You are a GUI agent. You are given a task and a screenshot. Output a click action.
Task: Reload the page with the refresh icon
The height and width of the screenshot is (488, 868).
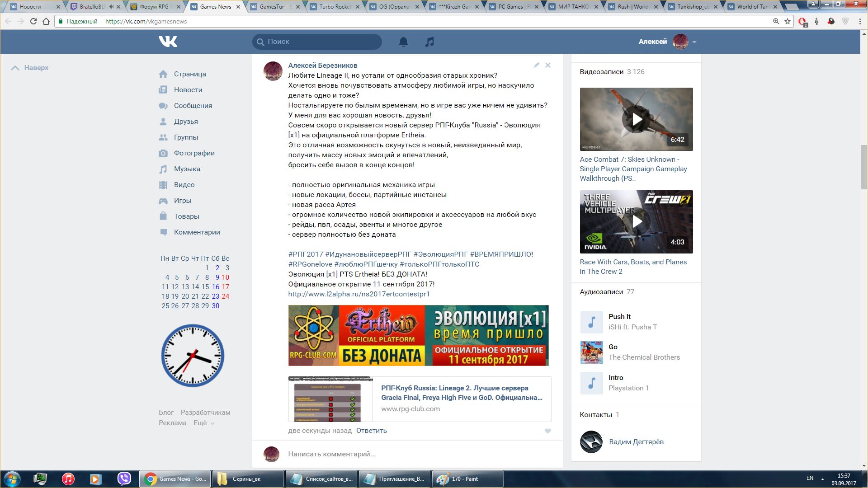(x=33, y=21)
